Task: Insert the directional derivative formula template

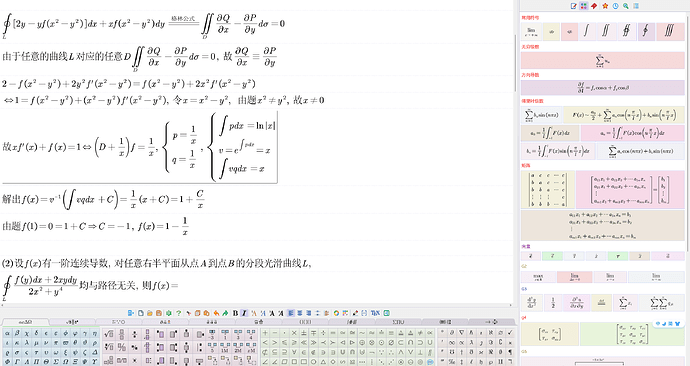Action: (602, 88)
